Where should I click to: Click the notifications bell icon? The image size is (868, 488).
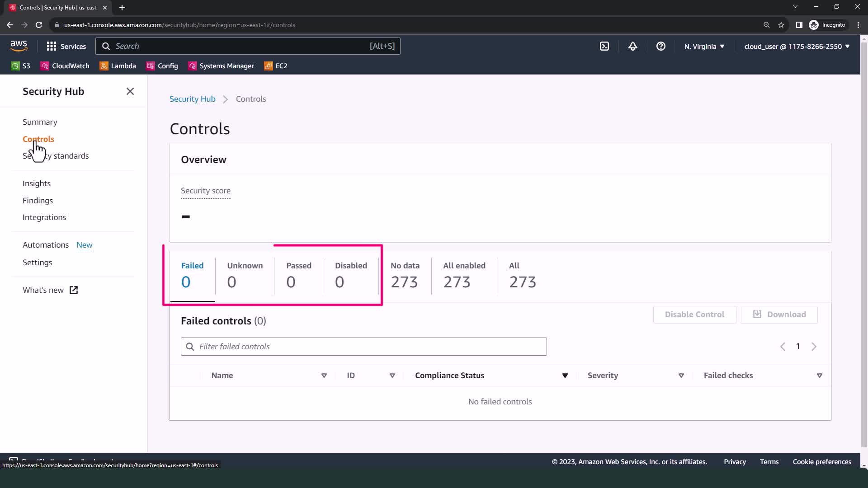[633, 46]
